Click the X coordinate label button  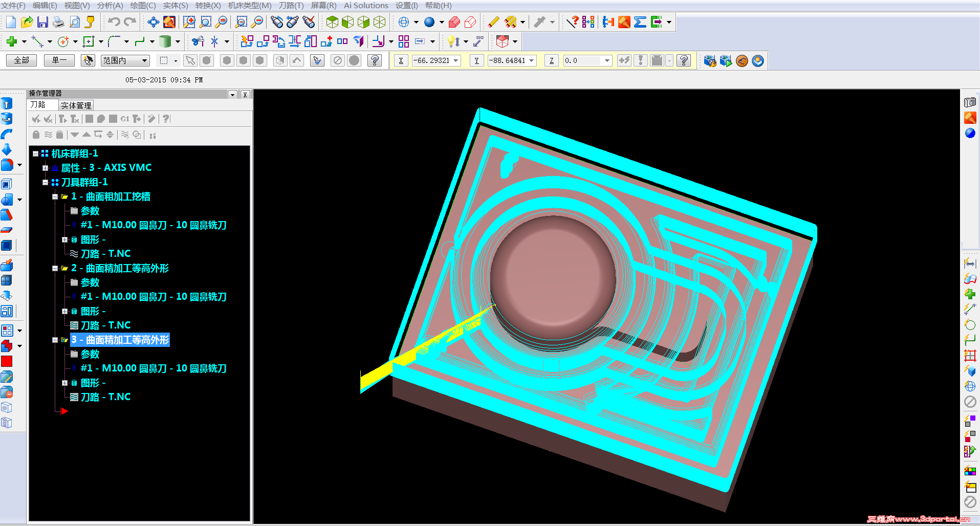tap(401, 60)
